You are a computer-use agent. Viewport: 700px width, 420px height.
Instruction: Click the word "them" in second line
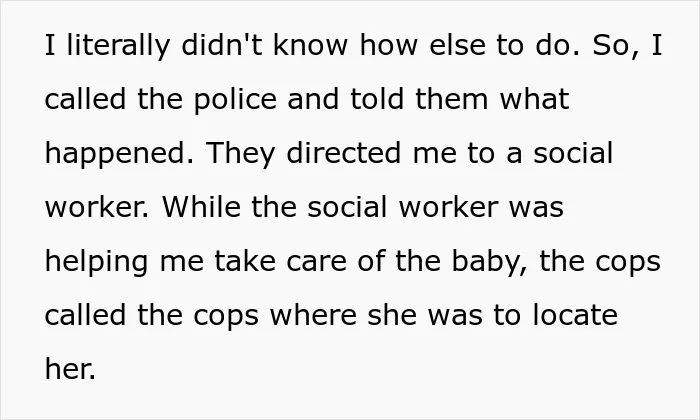point(452,100)
